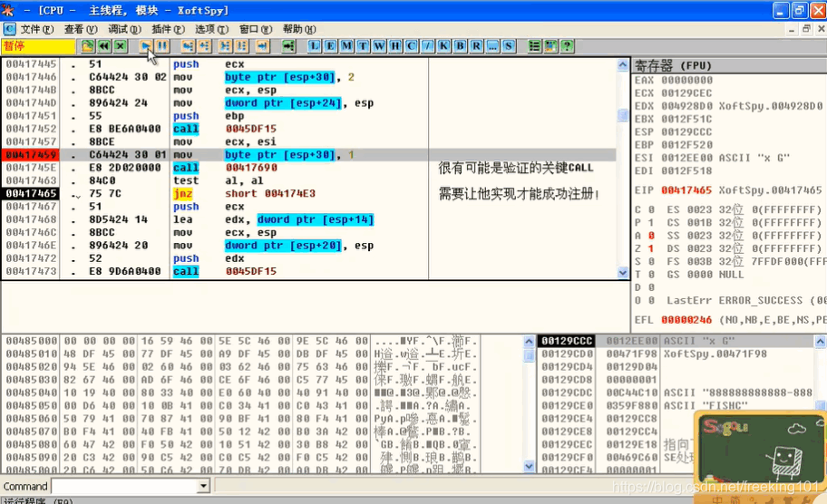Click hex dump pane scroll-up arrow

[x=529, y=341]
